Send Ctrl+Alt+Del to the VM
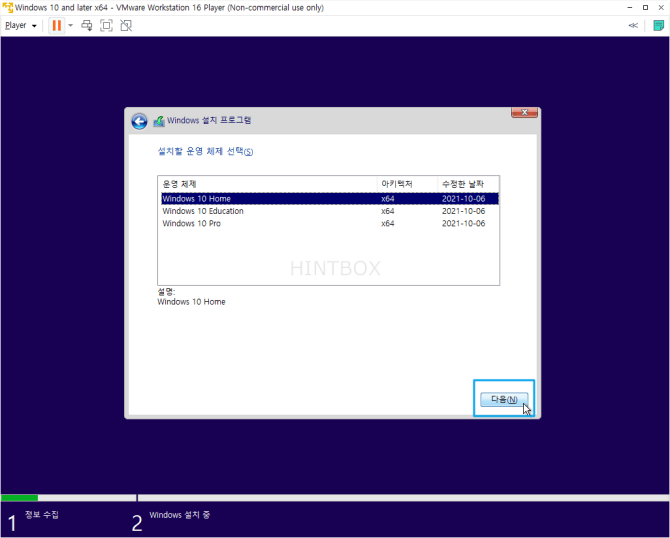This screenshot has width=670, height=538. 87,26
